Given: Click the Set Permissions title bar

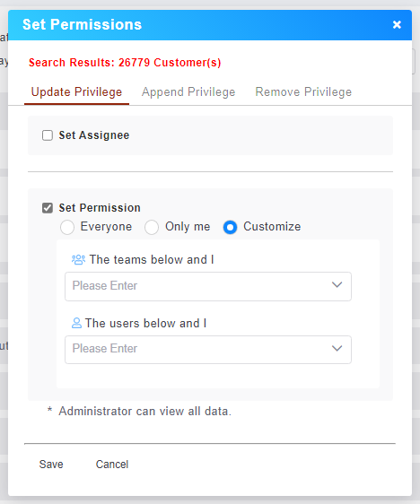Looking at the screenshot, I should click(x=210, y=25).
